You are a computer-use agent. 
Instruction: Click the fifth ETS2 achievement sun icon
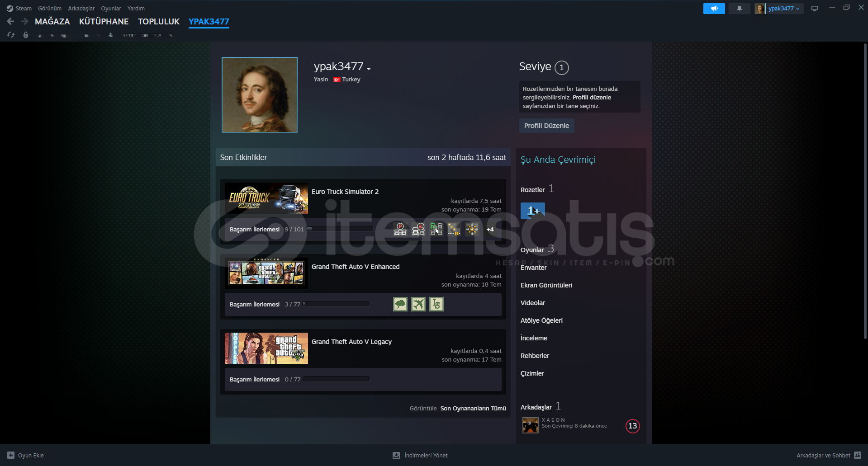[x=472, y=229]
